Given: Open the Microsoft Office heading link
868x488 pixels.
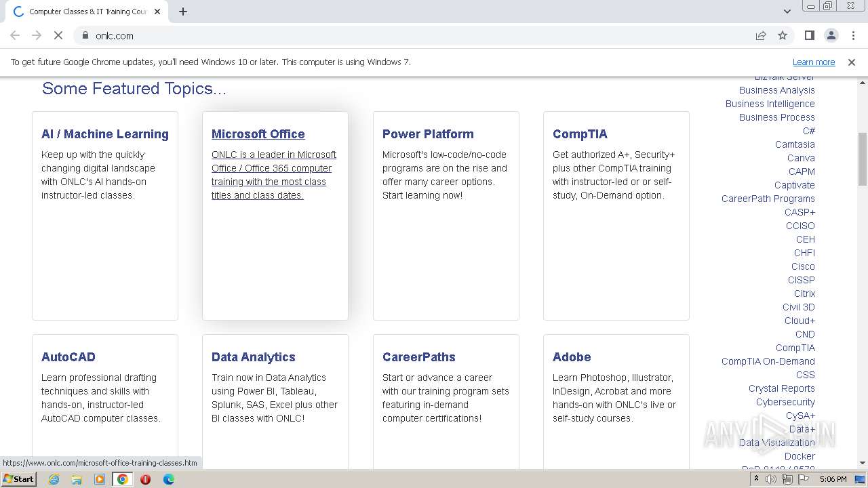Looking at the screenshot, I should [258, 134].
